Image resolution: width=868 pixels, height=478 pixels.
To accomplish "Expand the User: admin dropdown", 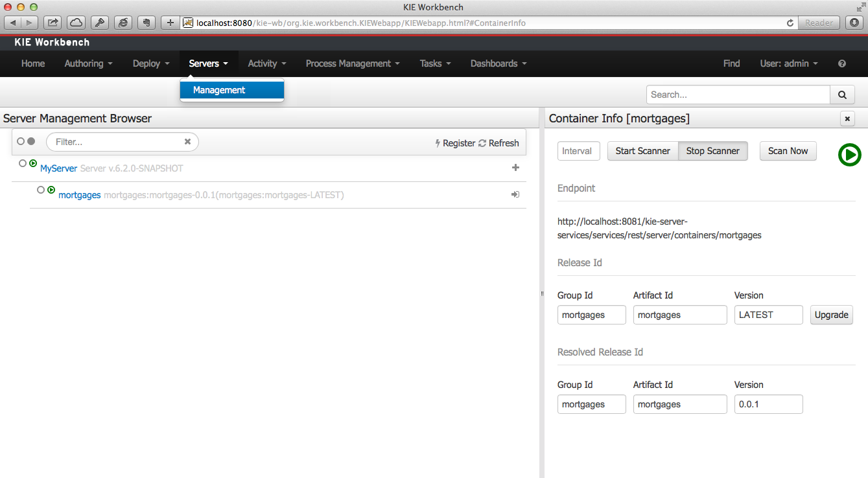I will (788, 63).
